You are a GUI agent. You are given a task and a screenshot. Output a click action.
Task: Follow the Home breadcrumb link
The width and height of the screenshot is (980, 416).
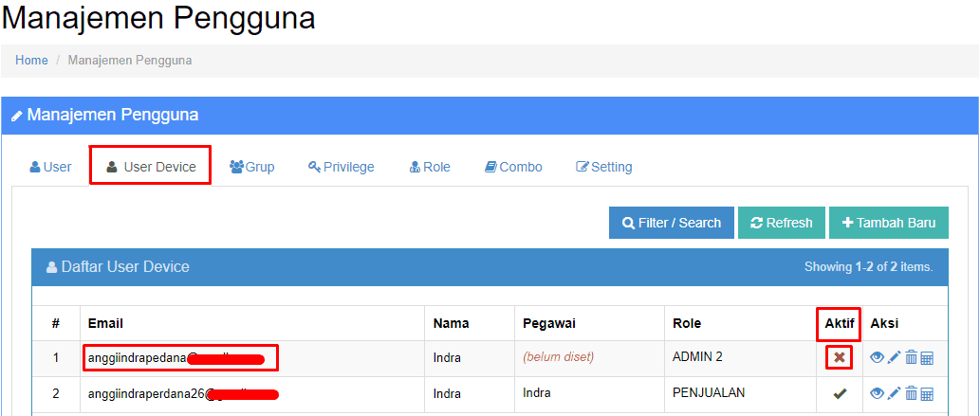[31, 61]
